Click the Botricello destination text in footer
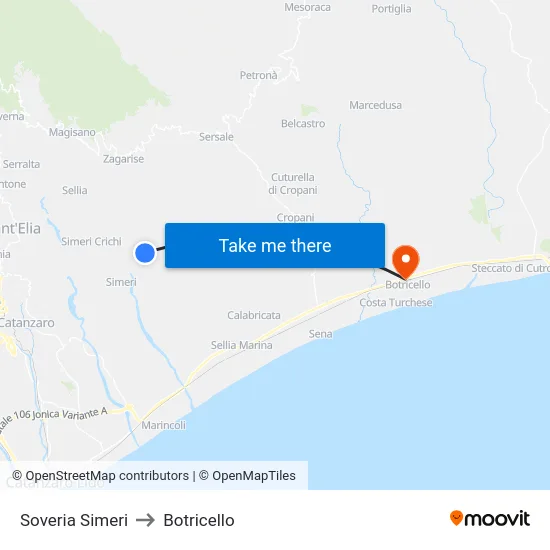 click(x=199, y=520)
